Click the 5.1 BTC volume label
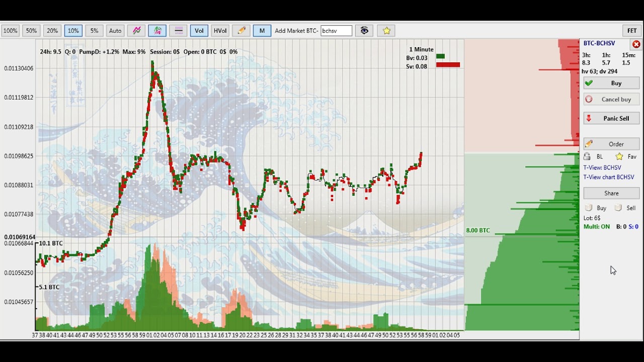 49,287
